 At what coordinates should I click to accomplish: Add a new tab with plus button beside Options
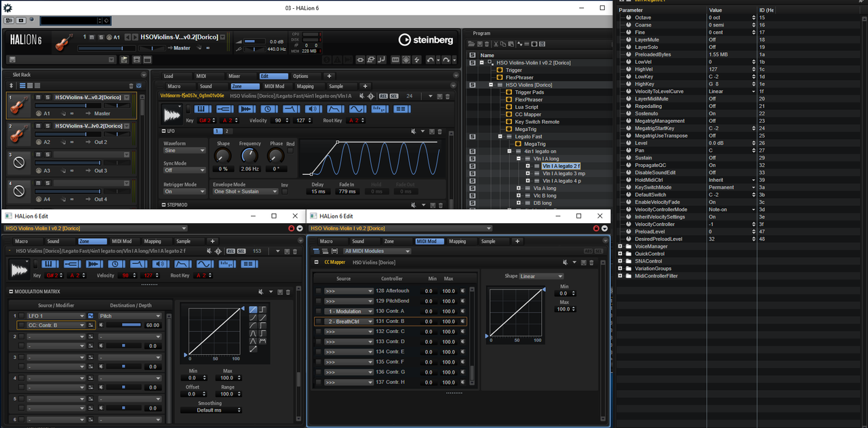pos(329,76)
